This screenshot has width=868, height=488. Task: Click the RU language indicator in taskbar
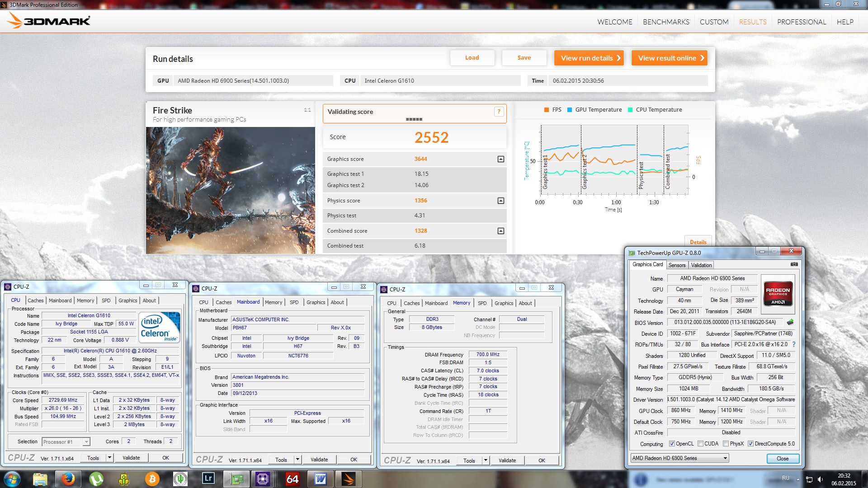click(786, 478)
